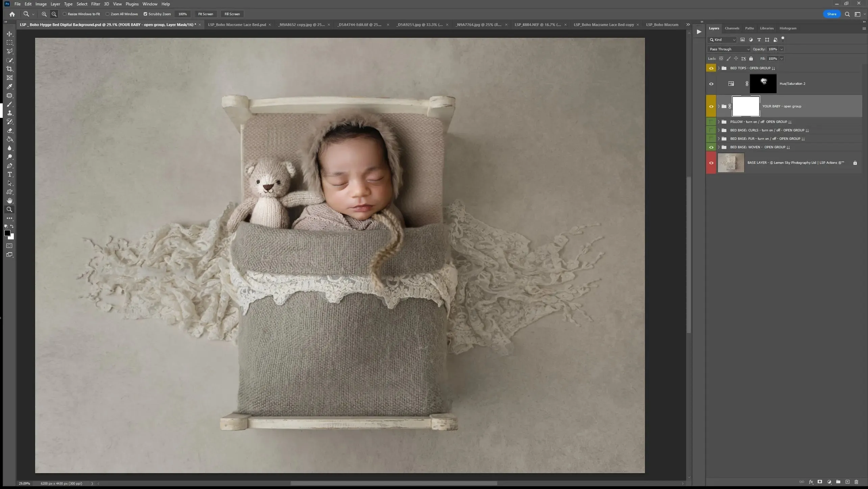Open the Fill slider dropdown

781,59
